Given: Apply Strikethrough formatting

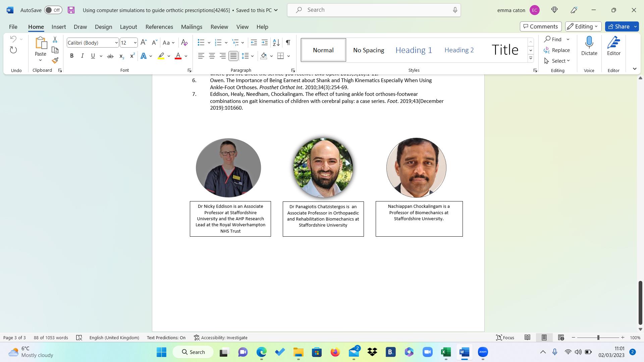Looking at the screenshot, I should tap(110, 56).
